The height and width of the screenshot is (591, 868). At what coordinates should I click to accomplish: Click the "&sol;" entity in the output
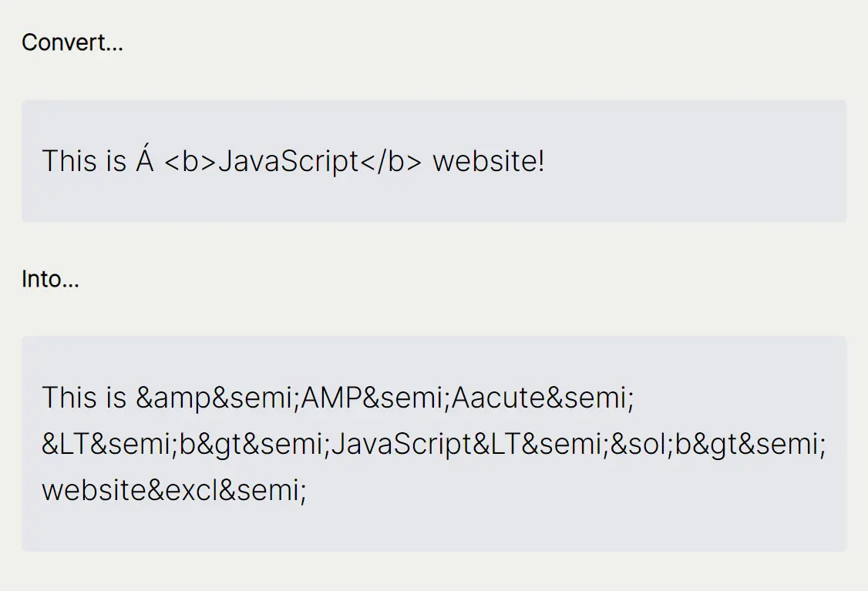641,445
